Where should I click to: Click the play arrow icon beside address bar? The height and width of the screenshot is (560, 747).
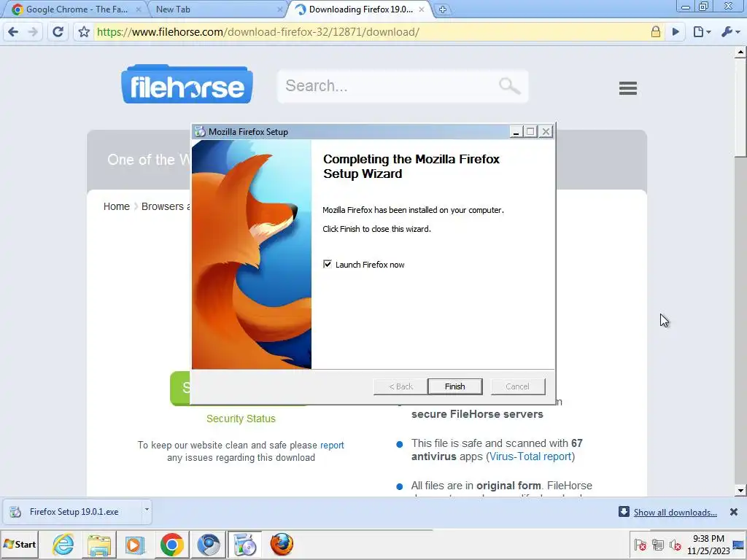(x=676, y=32)
